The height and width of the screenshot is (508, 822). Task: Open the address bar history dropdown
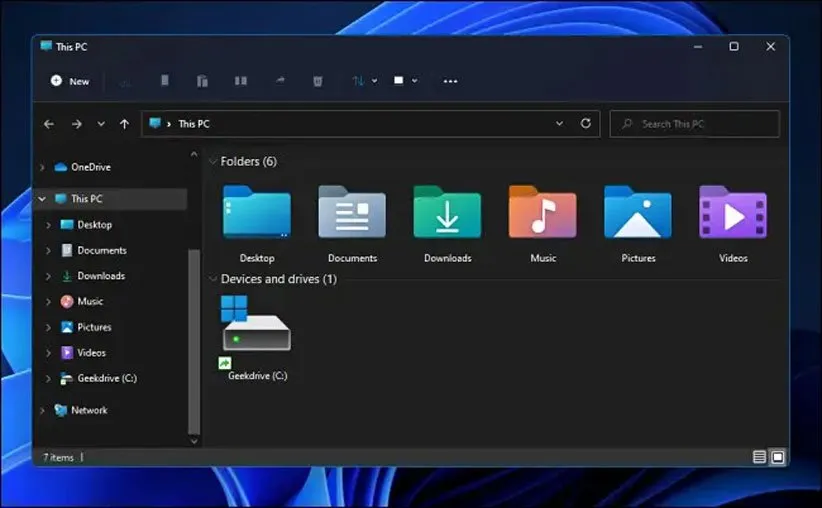pos(559,124)
